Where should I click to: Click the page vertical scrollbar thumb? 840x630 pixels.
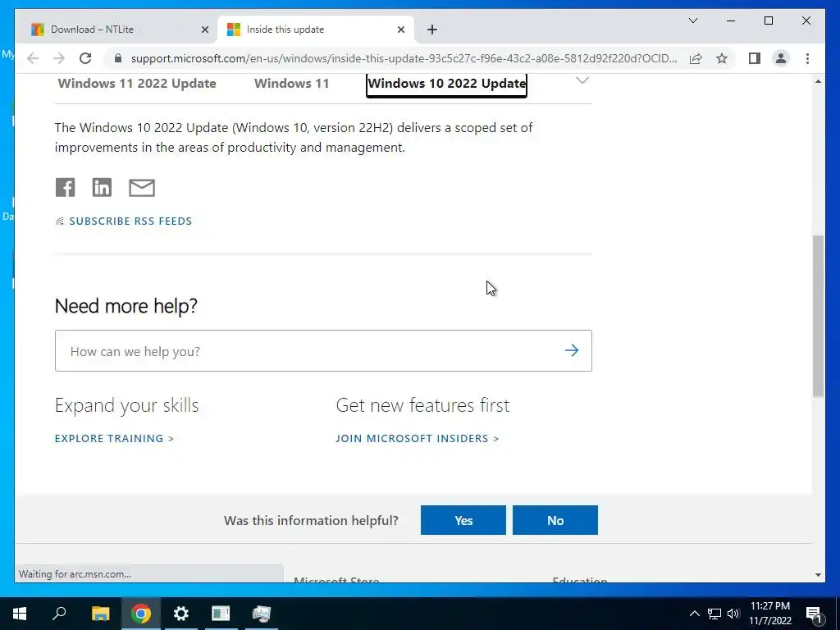coord(818,316)
